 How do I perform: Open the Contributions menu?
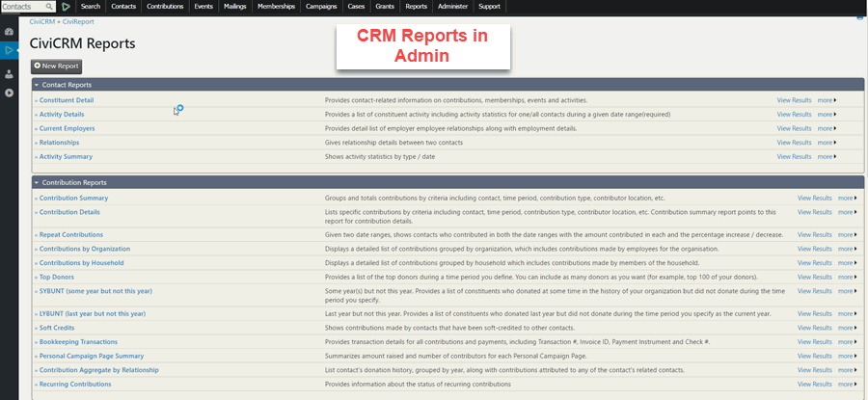tap(166, 7)
